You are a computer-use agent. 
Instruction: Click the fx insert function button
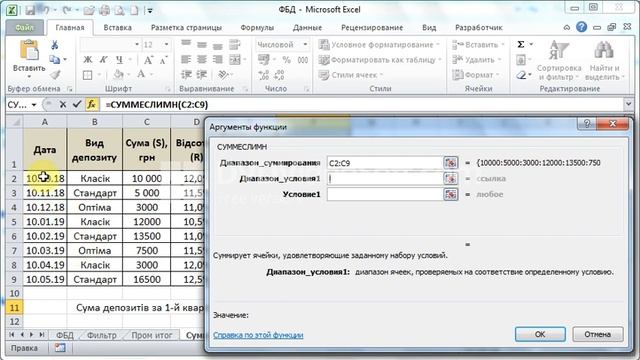point(91,105)
